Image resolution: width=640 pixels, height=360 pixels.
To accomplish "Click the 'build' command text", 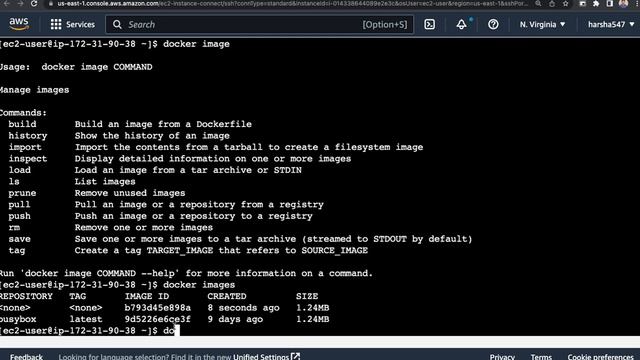I will click(x=22, y=124).
